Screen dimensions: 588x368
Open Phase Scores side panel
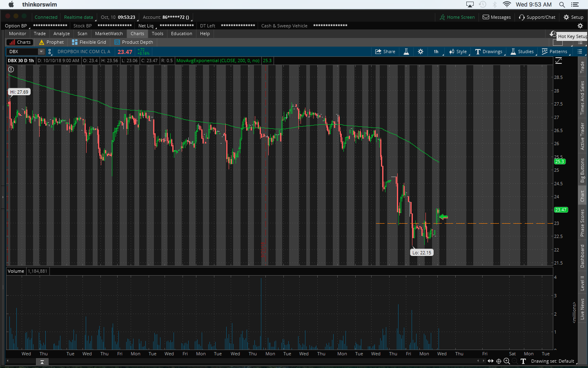pyautogui.click(x=583, y=223)
